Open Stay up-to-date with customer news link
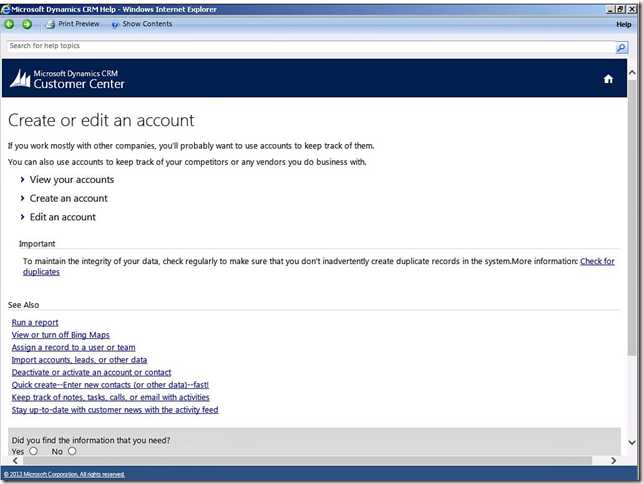643x484 pixels. pos(115,410)
